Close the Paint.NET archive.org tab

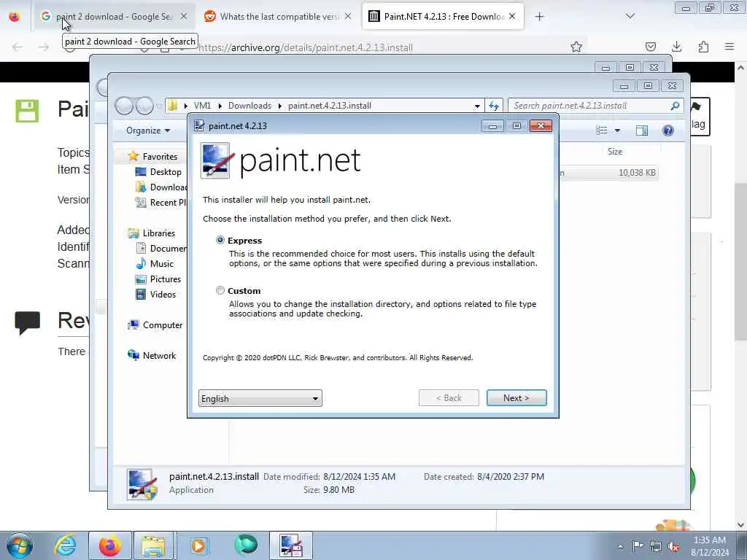click(x=512, y=17)
